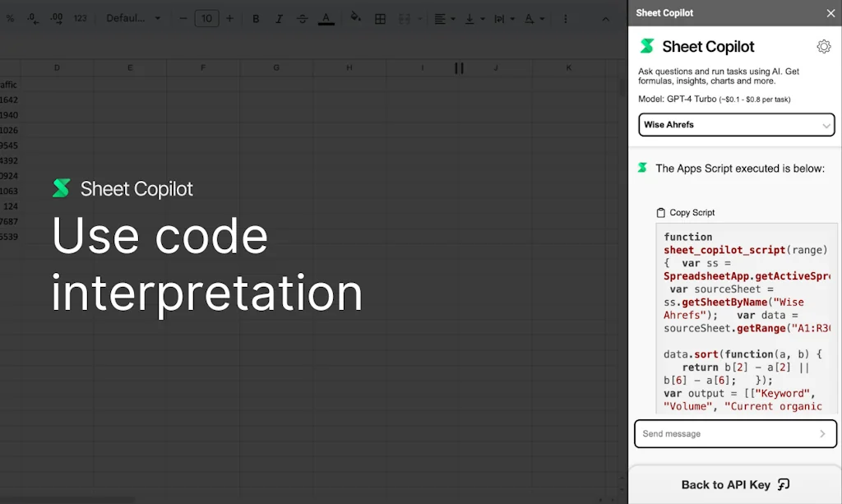Open the borders tool
This screenshot has width=842, height=504.
click(x=380, y=17)
